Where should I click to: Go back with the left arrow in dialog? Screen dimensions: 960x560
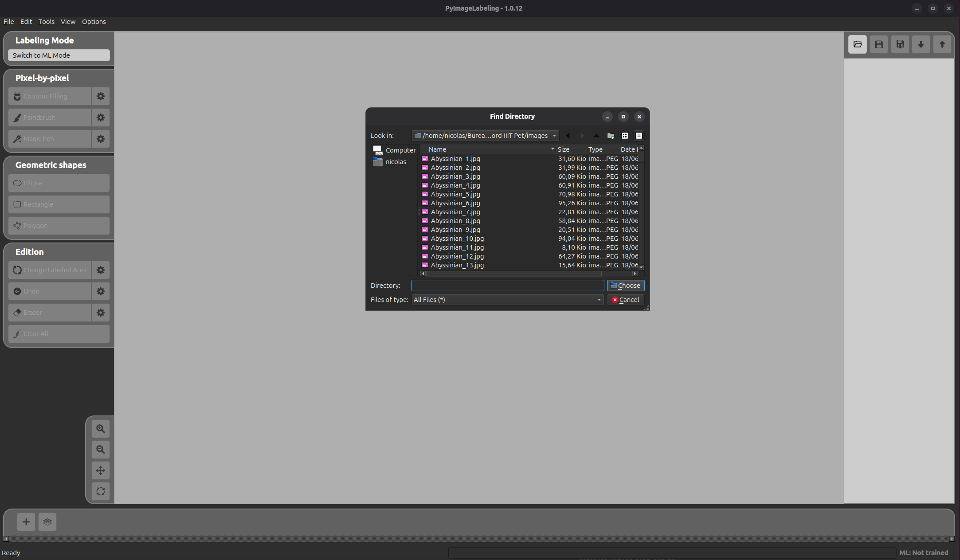click(x=568, y=136)
